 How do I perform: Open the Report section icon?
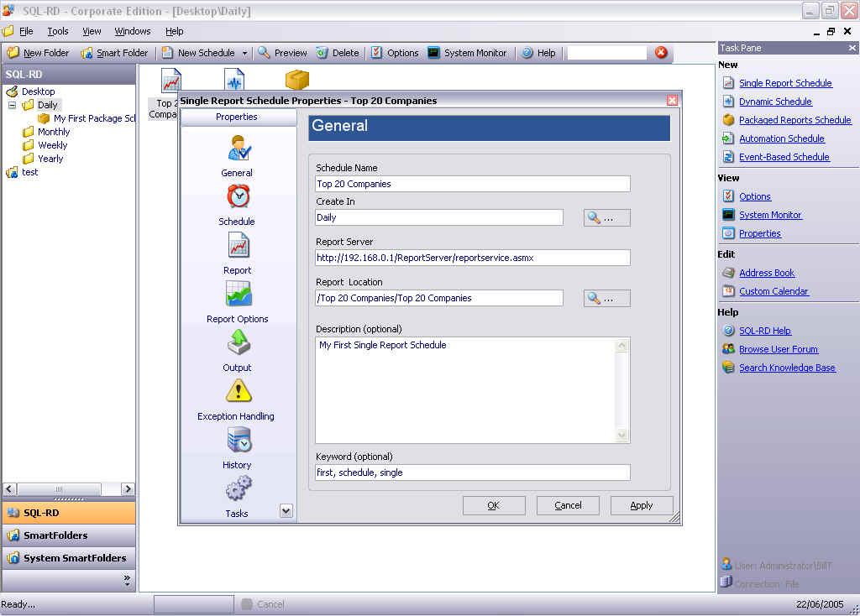click(238, 246)
